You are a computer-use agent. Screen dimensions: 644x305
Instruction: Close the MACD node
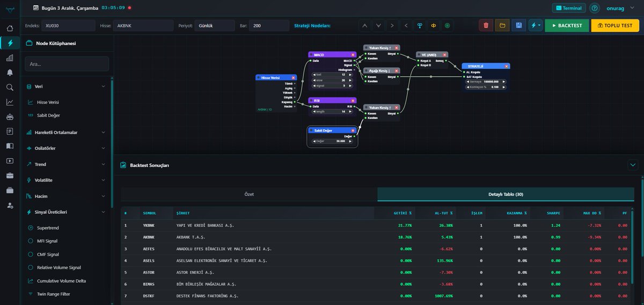pyautogui.click(x=353, y=55)
